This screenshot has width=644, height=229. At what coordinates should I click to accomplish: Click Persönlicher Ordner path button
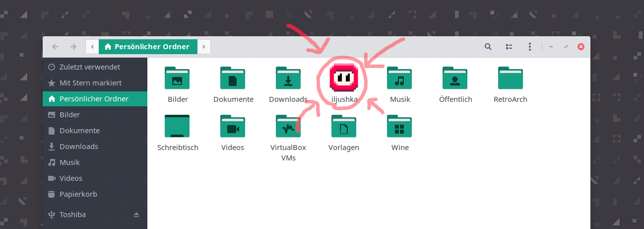coord(148,47)
